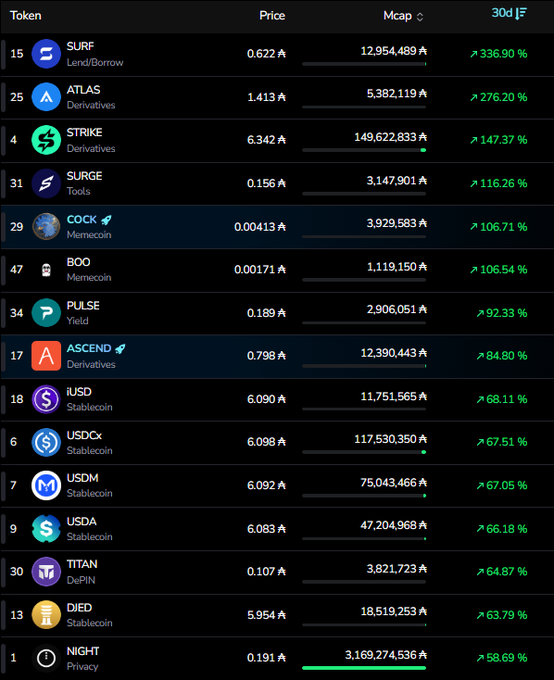Click the PULSE token logo icon
Image resolution: width=554 pixels, height=680 pixels.
[x=46, y=313]
